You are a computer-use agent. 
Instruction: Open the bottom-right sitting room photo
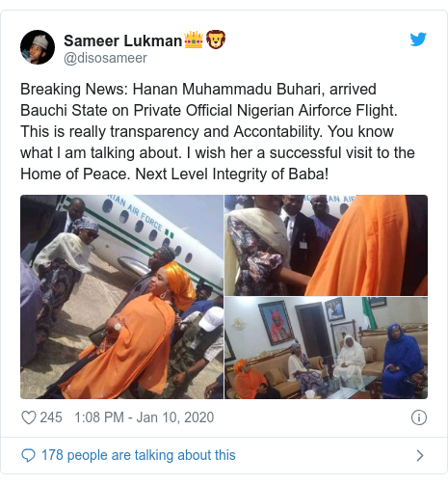point(326,348)
